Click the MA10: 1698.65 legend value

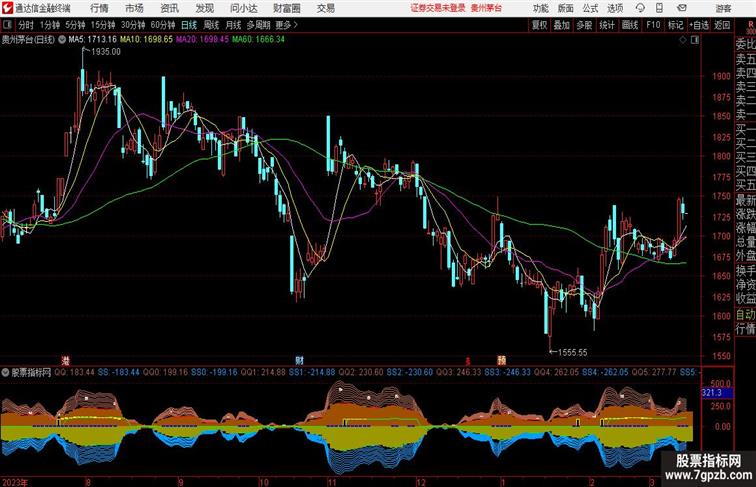click(x=147, y=40)
